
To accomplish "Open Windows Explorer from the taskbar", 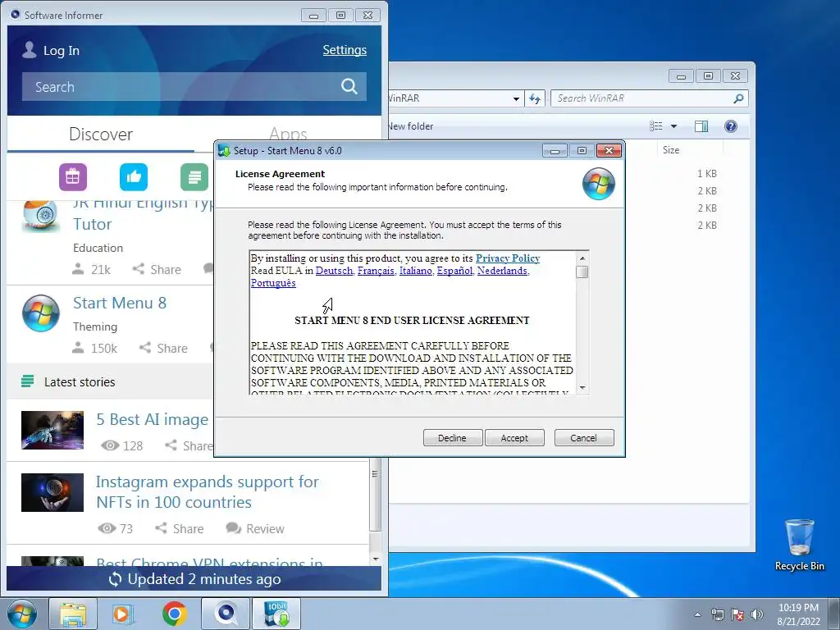I will pos(73,614).
